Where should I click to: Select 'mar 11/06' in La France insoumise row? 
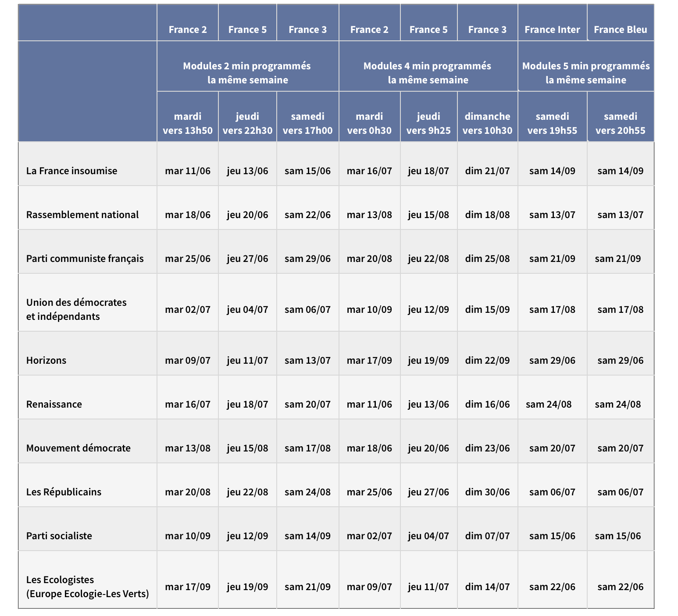tap(188, 171)
